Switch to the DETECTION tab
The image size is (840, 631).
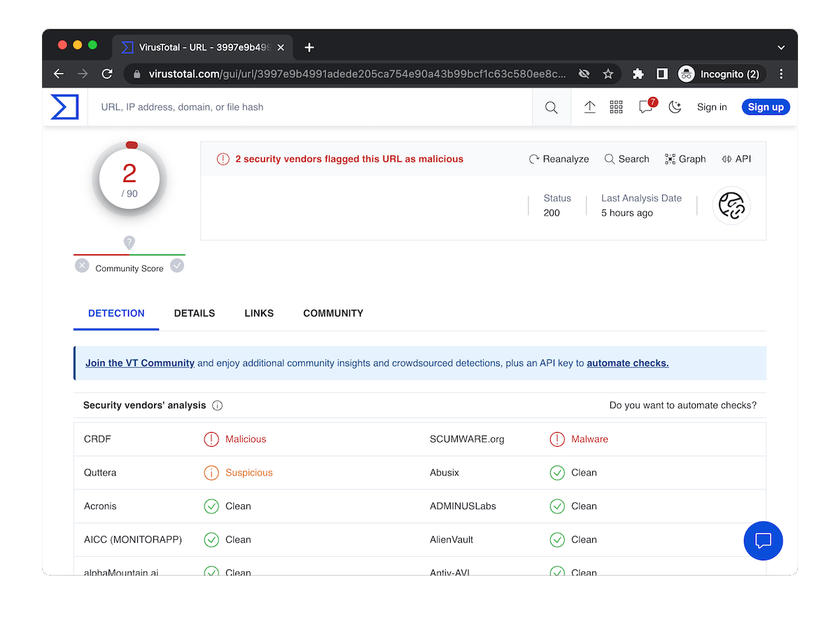[116, 313]
